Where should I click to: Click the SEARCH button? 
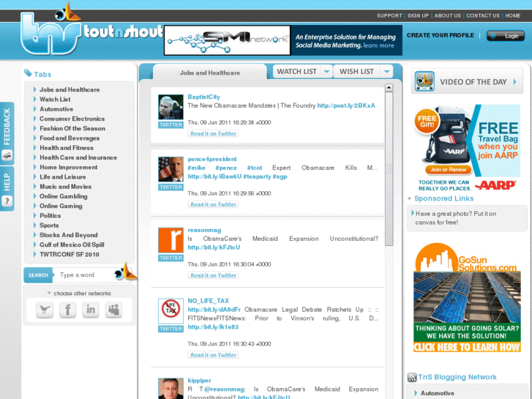coord(38,275)
